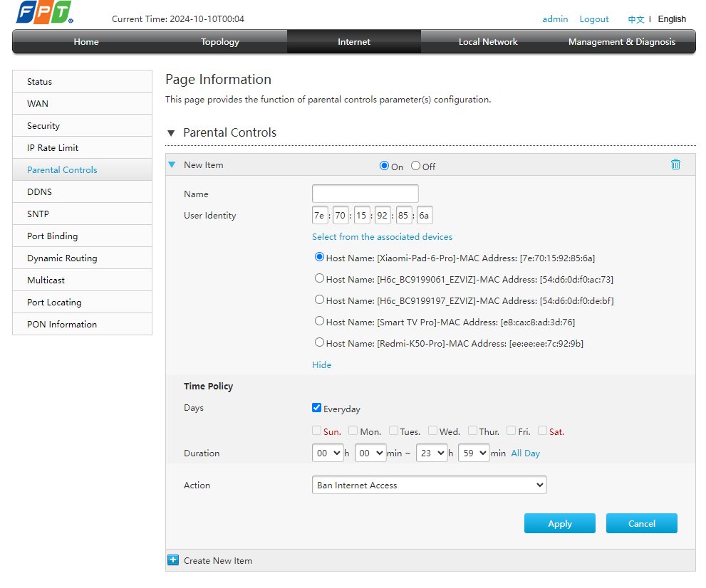The image size is (706, 588).
Task: Select the Smart TV Pro host radio button
Action: [319, 321]
